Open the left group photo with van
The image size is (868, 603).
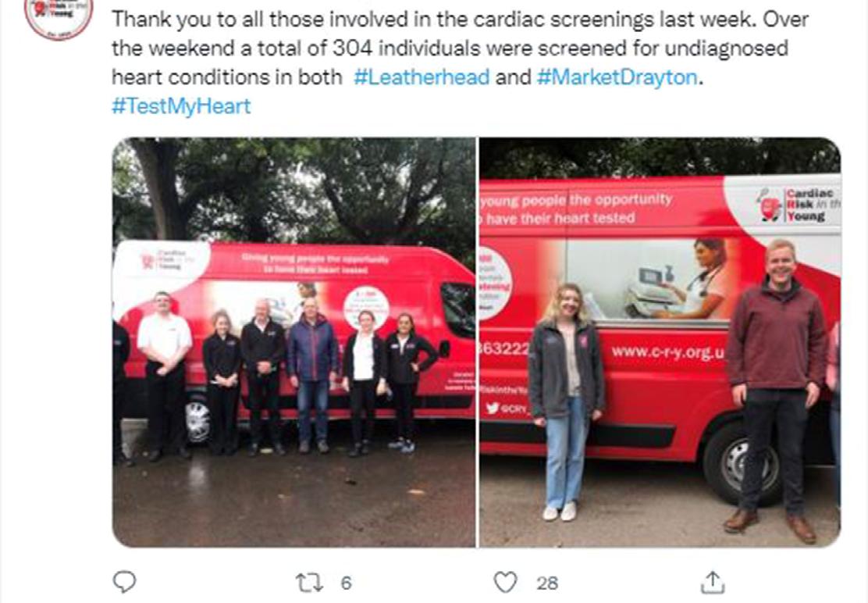click(294, 342)
